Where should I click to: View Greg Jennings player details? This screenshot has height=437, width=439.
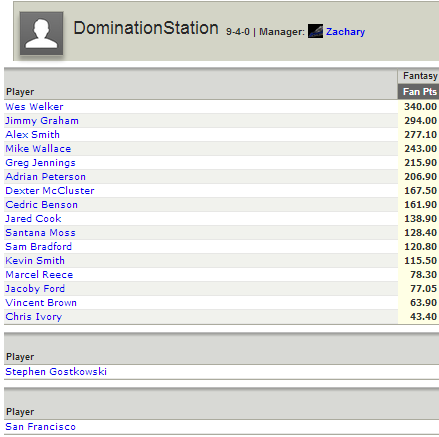click(40, 163)
